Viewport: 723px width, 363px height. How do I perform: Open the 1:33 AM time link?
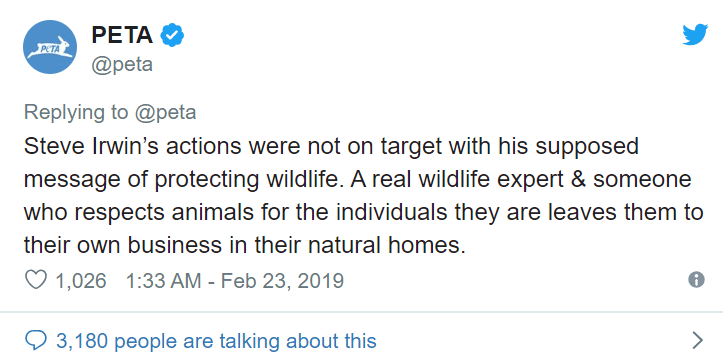coord(163,280)
